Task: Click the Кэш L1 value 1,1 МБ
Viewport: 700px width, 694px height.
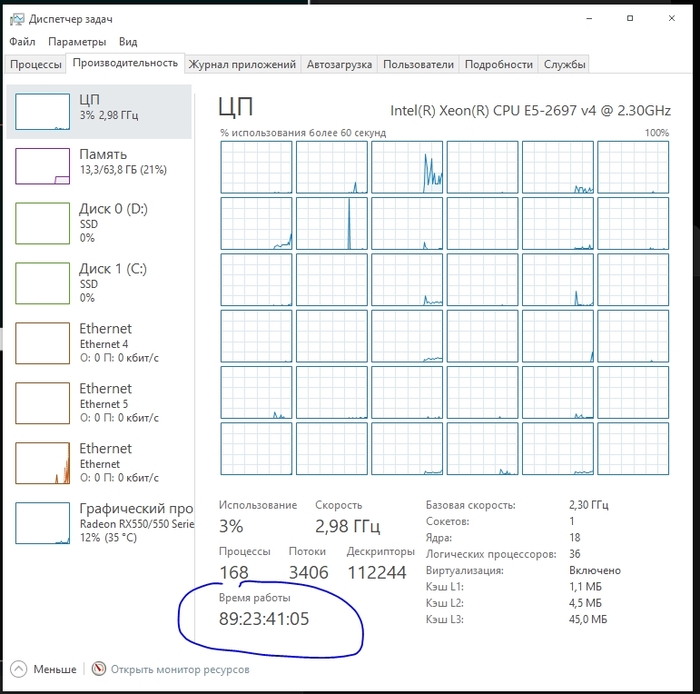Action: 585,586
